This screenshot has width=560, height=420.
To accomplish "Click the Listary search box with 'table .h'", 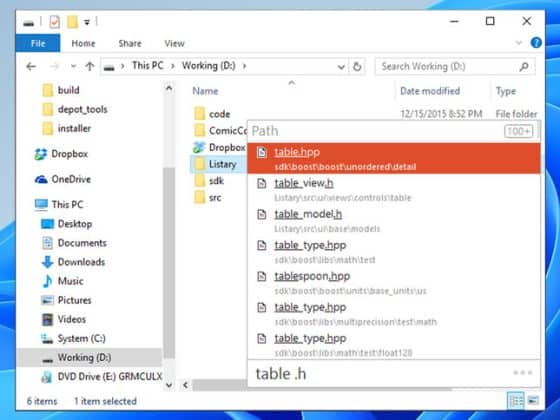I will click(x=379, y=374).
